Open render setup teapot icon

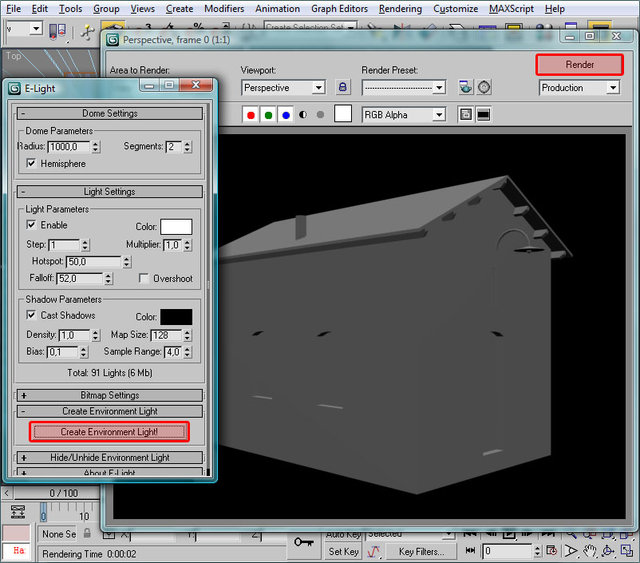(x=466, y=88)
